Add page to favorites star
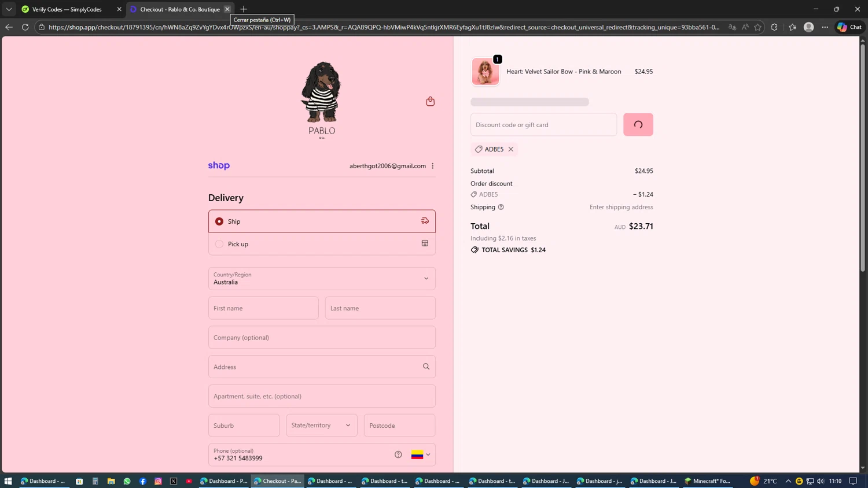This screenshot has height=488, width=868. pyautogui.click(x=757, y=27)
